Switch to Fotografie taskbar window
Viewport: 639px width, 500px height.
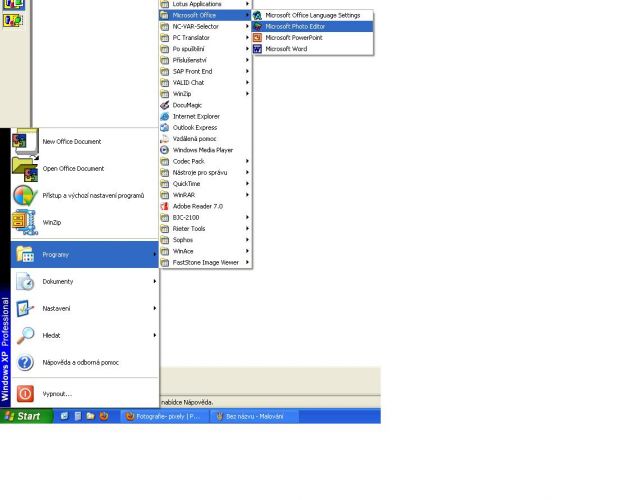coord(165,416)
